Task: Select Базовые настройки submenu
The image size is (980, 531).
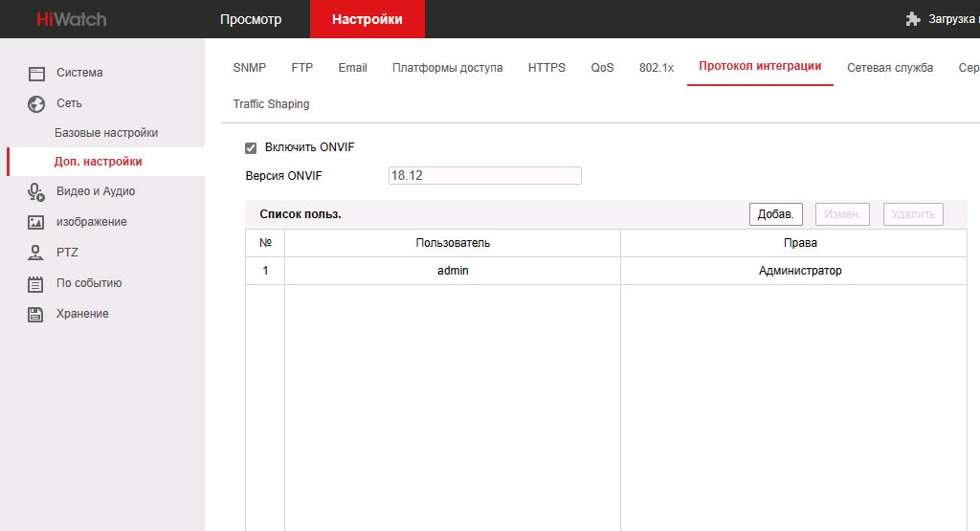Action: click(106, 132)
